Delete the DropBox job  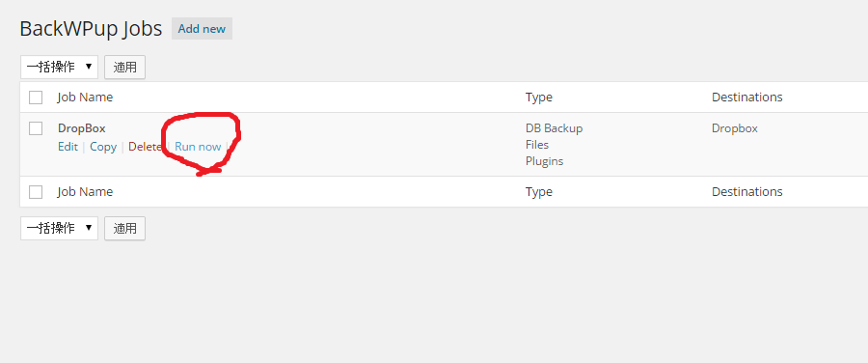point(145,147)
